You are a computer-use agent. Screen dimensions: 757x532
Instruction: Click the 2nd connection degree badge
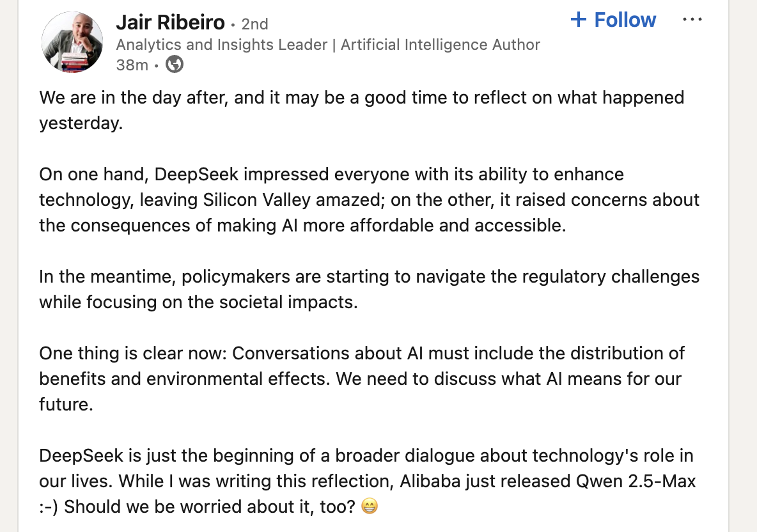click(254, 24)
